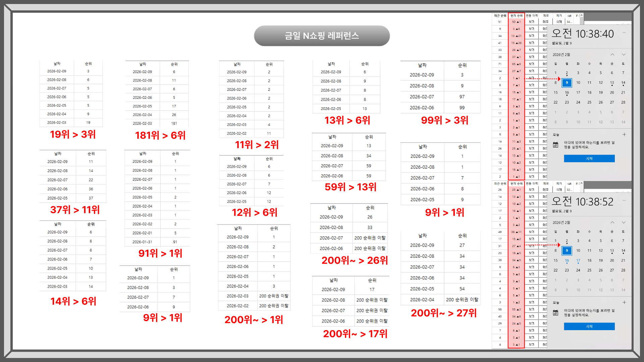644x362 pixels.
Task: Click scroll-up arrow of the top ranking table
Action: pyautogui.click(x=582, y=15)
